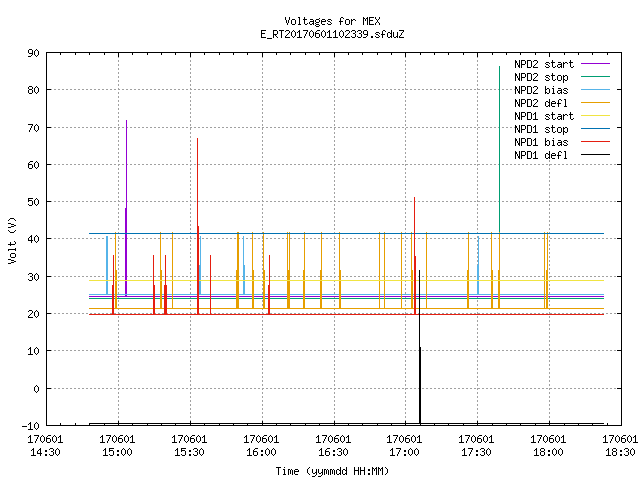Click y-axis tick value 10
This screenshot has width=640, height=480.
pyautogui.click(x=33, y=351)
